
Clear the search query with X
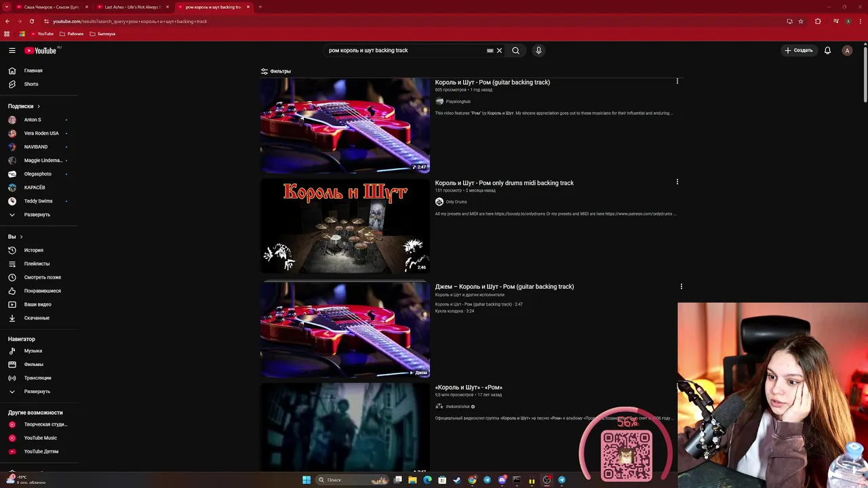click(x=499, y=50)
